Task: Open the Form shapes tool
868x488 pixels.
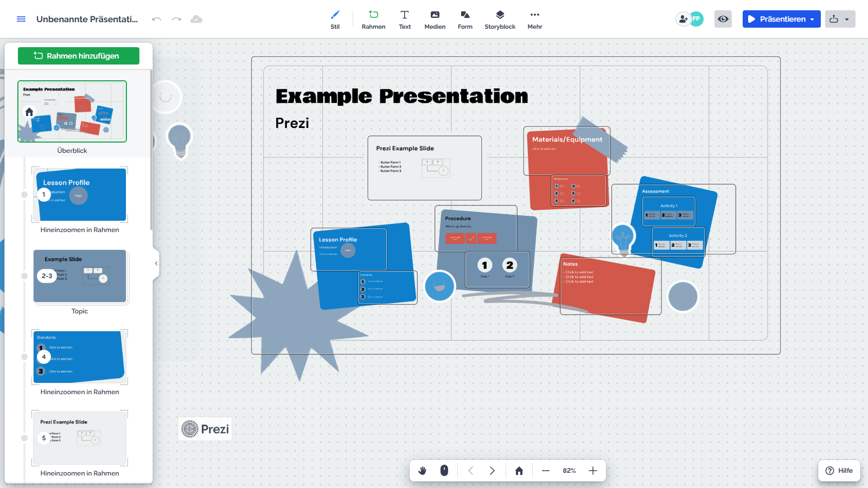Action: click(465, 20)
